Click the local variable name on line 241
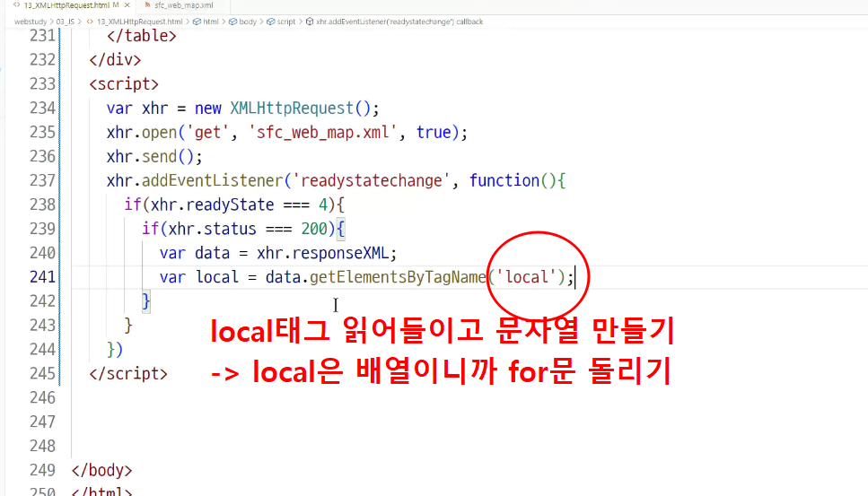Screen dimensions: 868x496 [216, 277]
